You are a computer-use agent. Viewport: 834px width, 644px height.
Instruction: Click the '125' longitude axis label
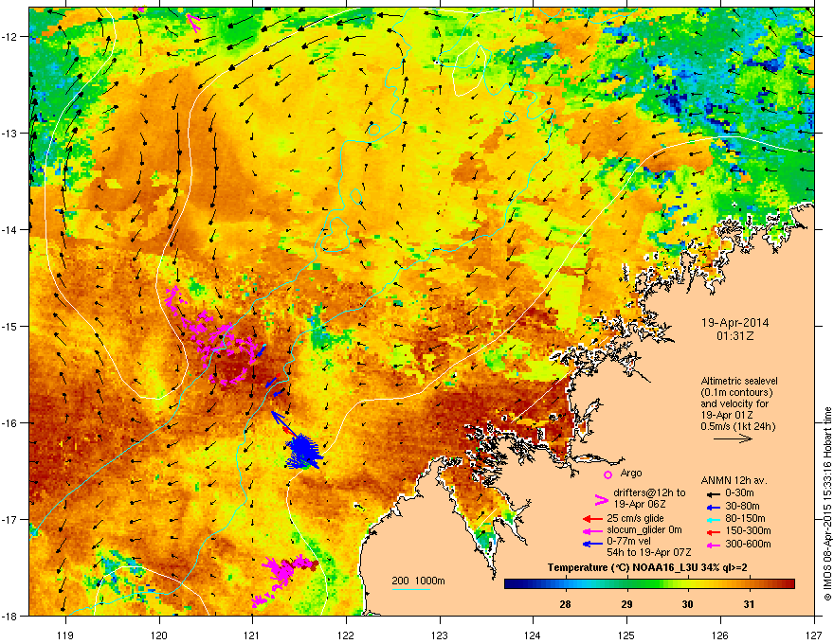pos(626,635)
